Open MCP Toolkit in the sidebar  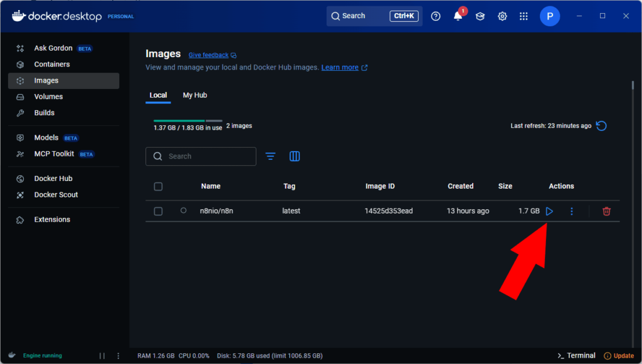pyautogui.click(x=63, y=153)
